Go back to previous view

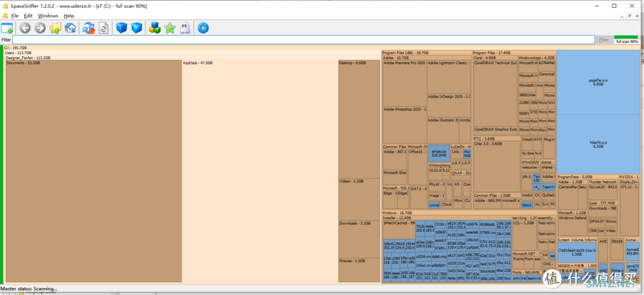[26, 28]
